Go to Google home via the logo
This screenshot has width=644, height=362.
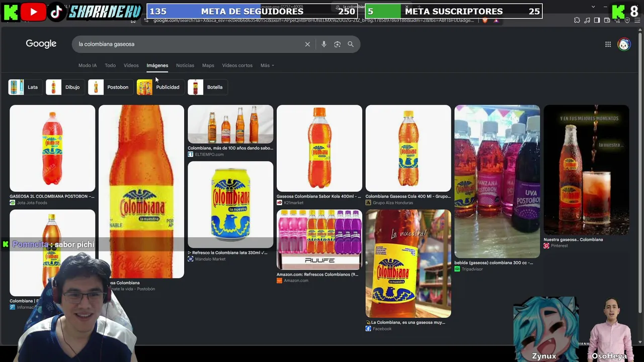click(41, 44)
